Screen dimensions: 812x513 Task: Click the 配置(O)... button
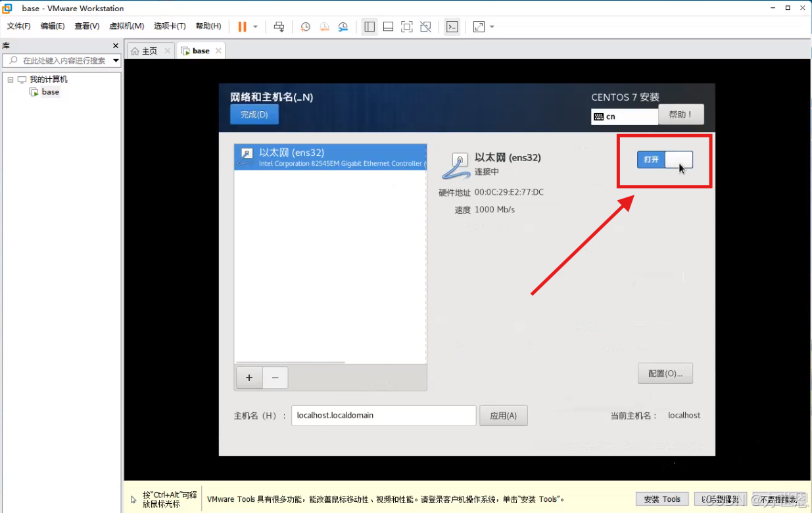pyautogui.click(x=665, y=373)
